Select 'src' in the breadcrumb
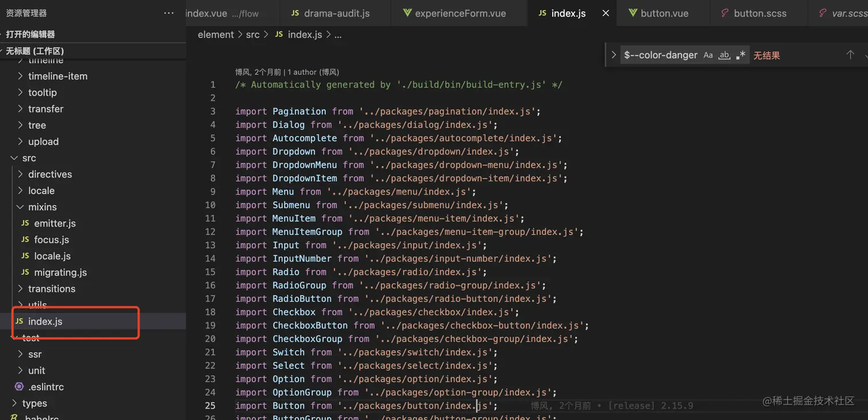 [x=253, y=34]
